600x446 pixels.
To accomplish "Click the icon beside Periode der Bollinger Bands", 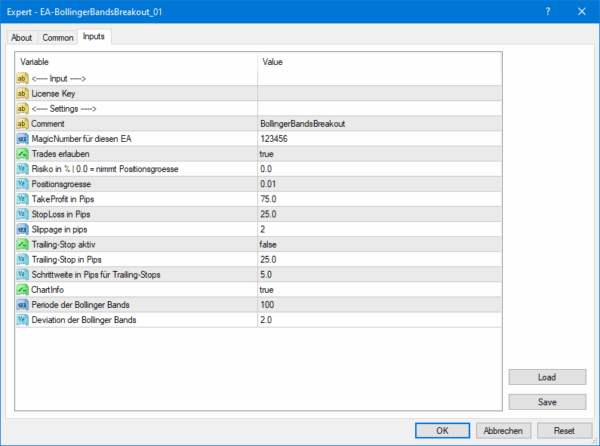I will [22, 304].
